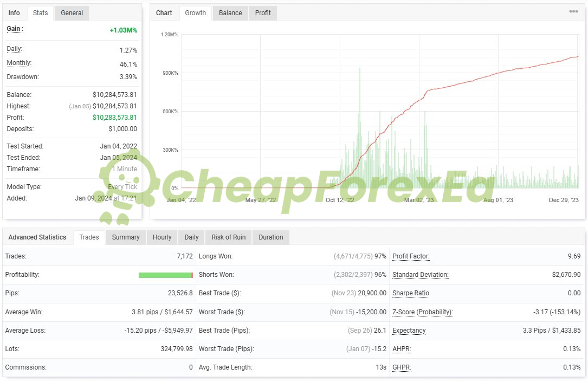Image resolution: width=588 pixels, height=382 pixels.
Task: Select the Balance chart tab
Action: click(x=230, y=13)
